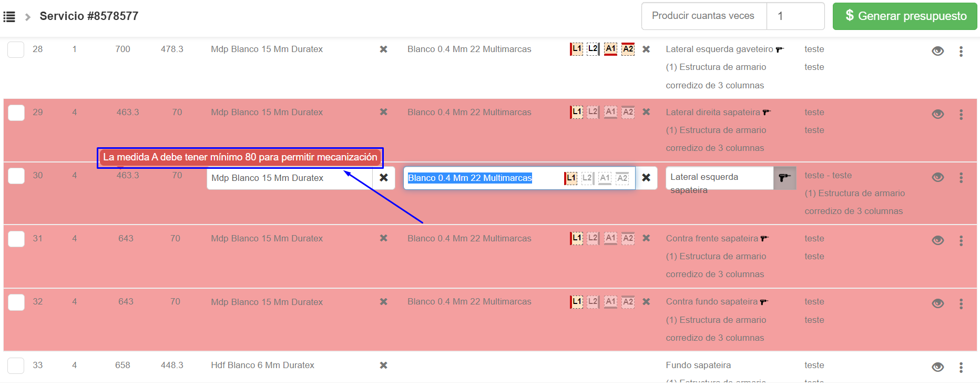This screenshot has height=386, width=980.
Task: Toggle the eye icon for row 31
Action: (937, 240)
